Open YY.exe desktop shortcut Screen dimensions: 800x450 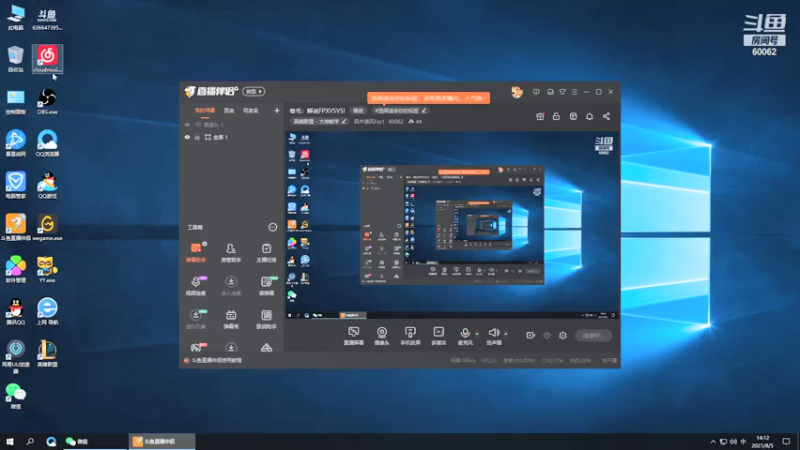[x=47, y=269]
